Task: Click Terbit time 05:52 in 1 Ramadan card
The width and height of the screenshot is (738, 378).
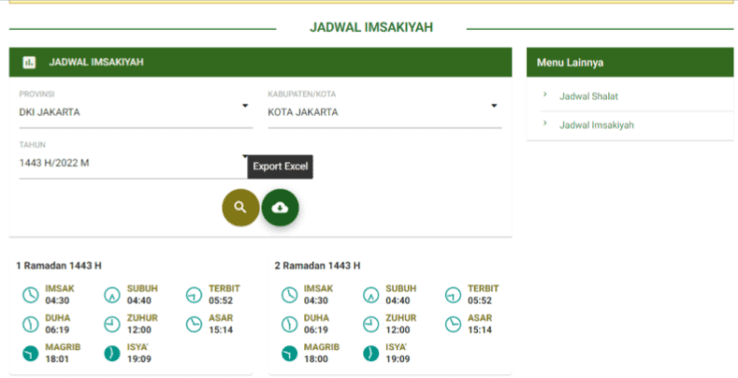Action: tap(221, 301)
